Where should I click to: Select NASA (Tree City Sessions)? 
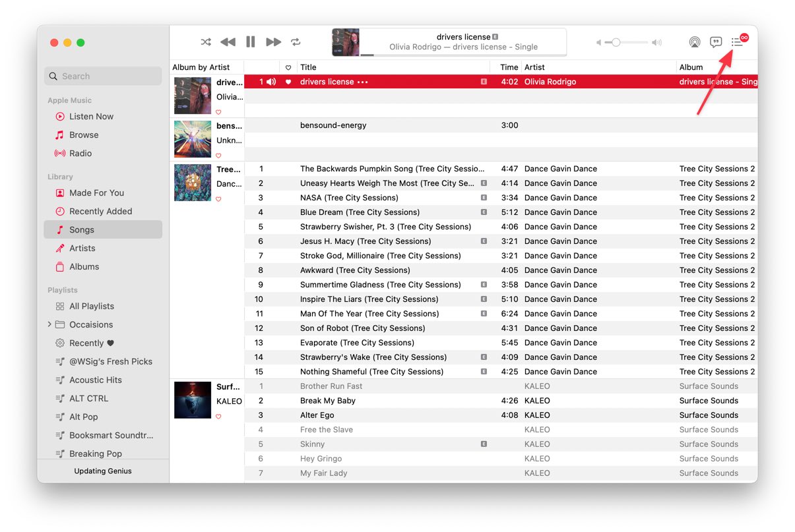[x=501, y=198]
